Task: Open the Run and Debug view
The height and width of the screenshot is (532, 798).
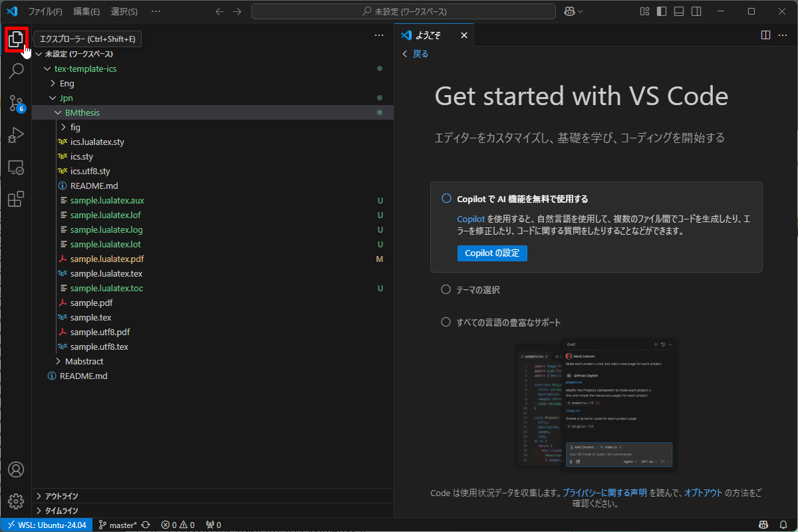Action: (x=16, y=135)
